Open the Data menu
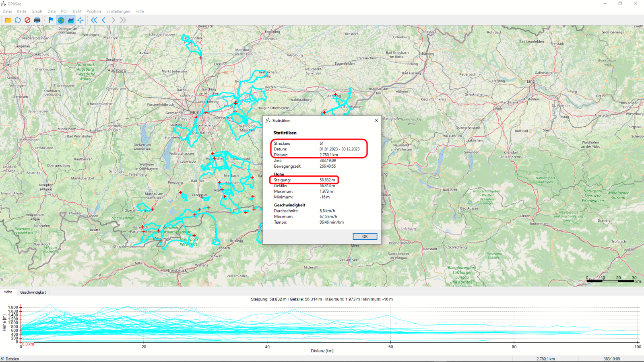This screenshot has width=644, height=362. pos(52,11)
